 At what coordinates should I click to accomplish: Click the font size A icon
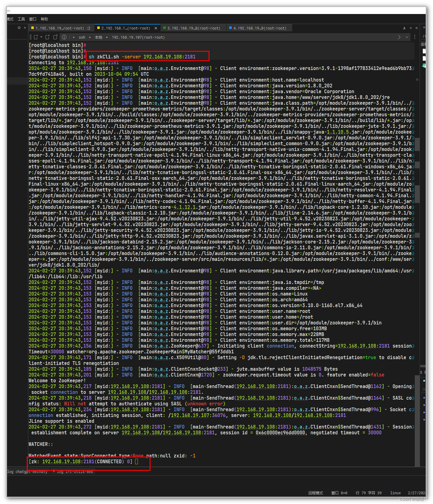(x=404, y=28)
